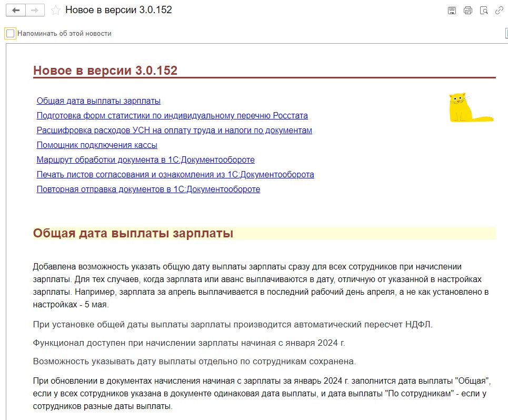This screenshot has width=508, height=420.
Task: Open link 'Расшифровка расходов УСН' на оплату труда
Action: point(174,130)
